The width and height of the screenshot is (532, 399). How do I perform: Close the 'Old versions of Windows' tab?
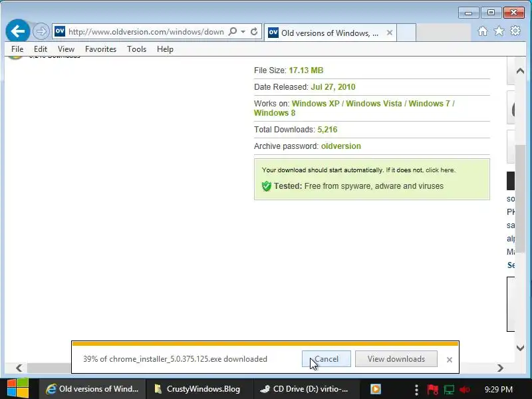click(x=390, y=33)
